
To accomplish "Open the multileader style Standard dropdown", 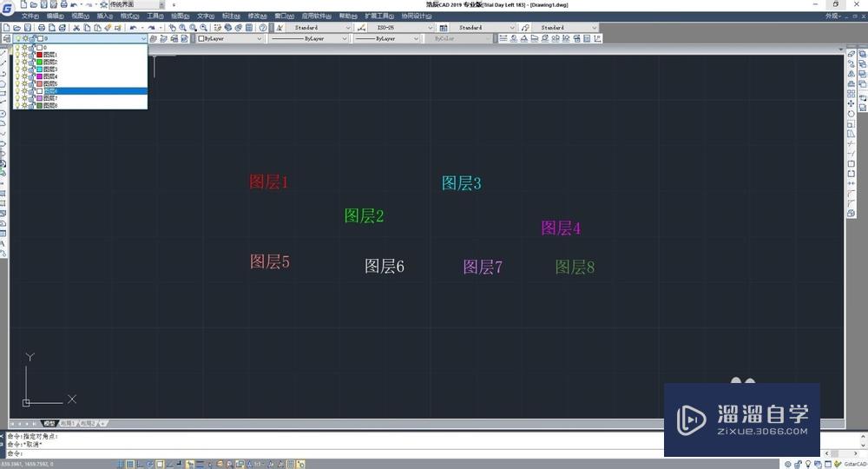I will [565, 28].
